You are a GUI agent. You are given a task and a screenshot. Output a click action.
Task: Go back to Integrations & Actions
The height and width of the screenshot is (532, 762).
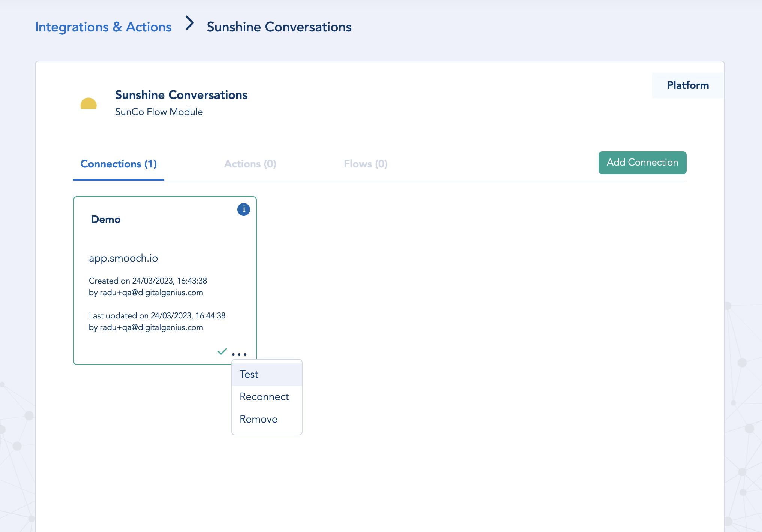tap(103, 27)
